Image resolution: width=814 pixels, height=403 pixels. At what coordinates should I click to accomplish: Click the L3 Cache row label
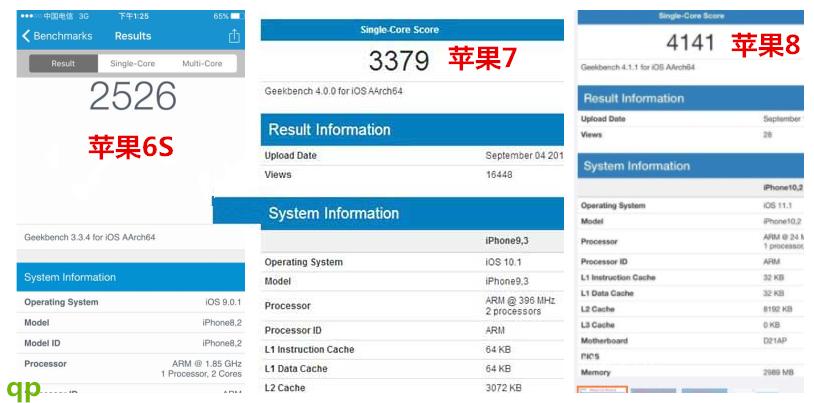(x=598, y=325)
